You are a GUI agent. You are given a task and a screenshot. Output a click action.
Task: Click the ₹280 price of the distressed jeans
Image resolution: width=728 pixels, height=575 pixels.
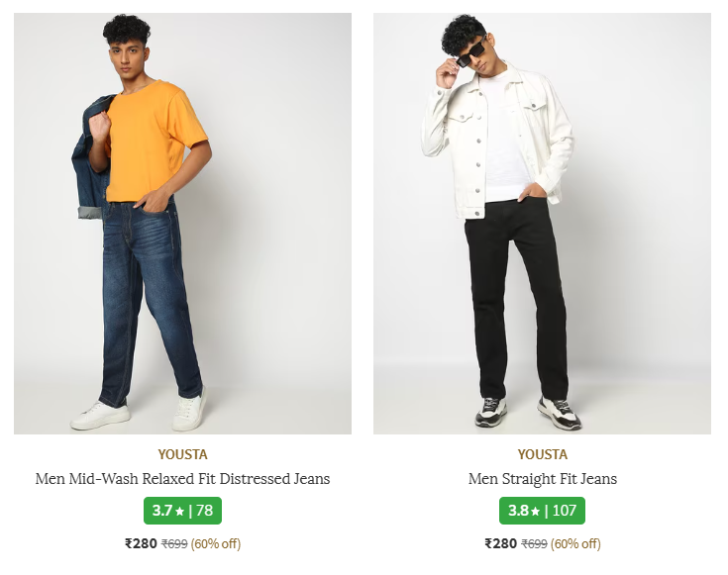pyautogui.click(x=141, y=543)
